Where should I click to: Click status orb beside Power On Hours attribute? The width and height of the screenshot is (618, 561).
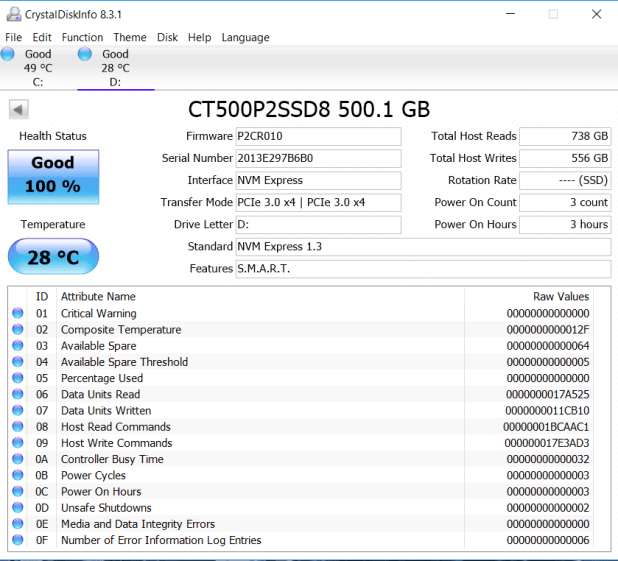point(18,491)
